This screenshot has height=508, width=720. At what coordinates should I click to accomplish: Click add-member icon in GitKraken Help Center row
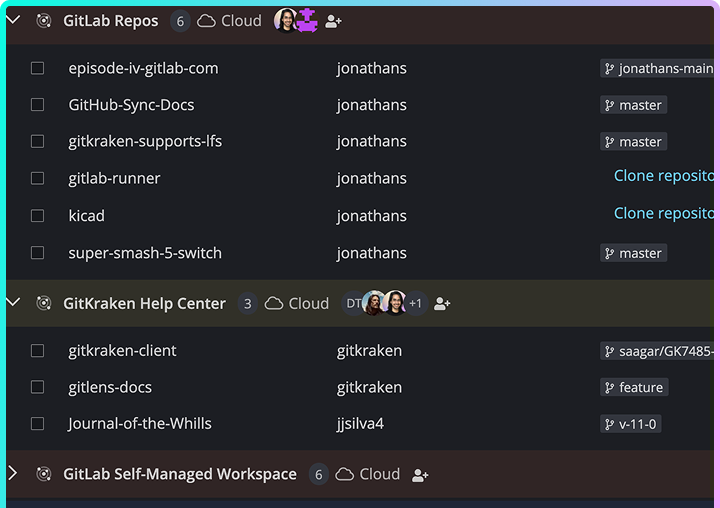pyautogui.click(x=442, y=304)
